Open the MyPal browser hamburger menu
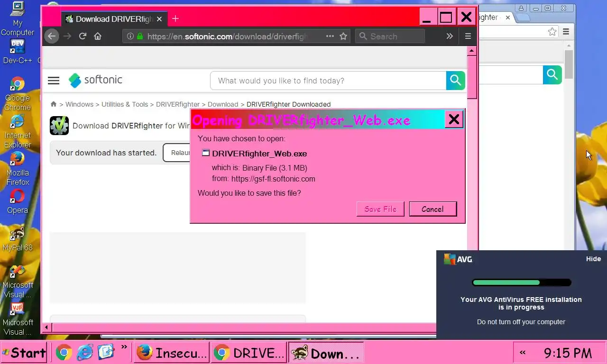 click(x=468, y=36)
